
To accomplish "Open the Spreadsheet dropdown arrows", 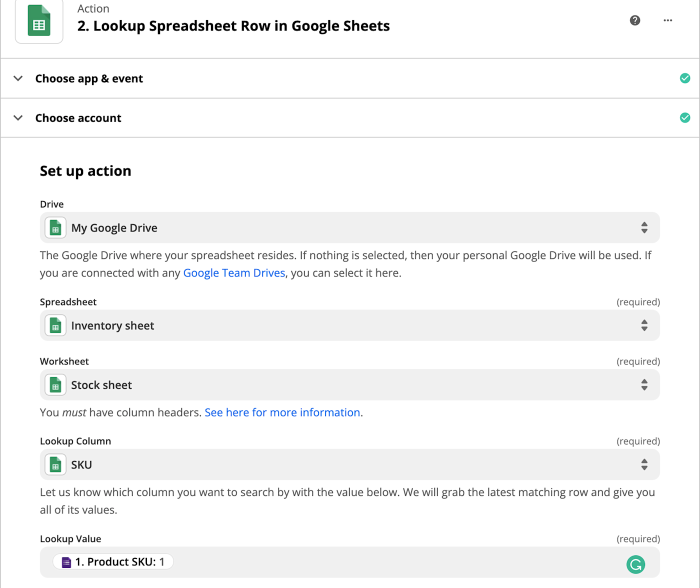I will 644,325.
